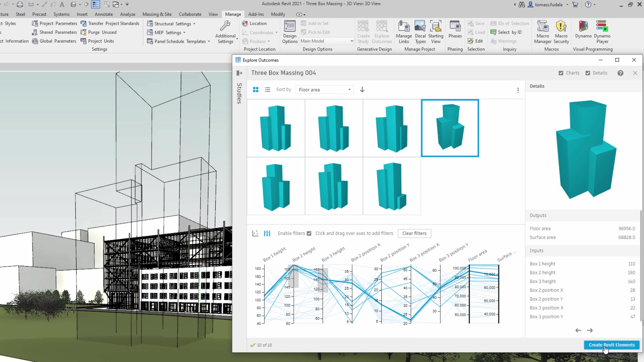Switch to the Collaborate tab

click(x=190, y=14)
